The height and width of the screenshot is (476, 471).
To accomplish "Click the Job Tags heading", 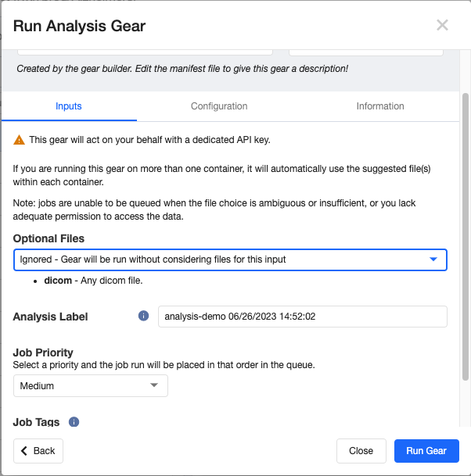I will click(x=37, y=422).
